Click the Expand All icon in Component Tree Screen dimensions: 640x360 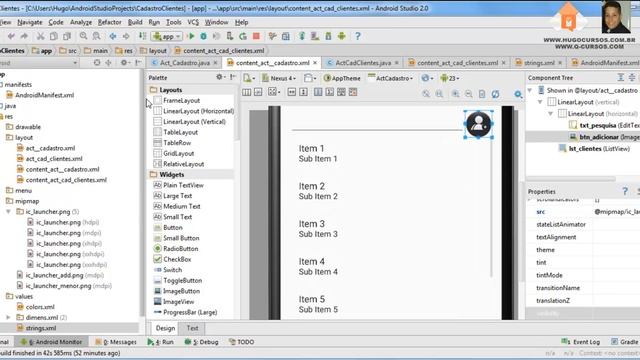(620, 78)
